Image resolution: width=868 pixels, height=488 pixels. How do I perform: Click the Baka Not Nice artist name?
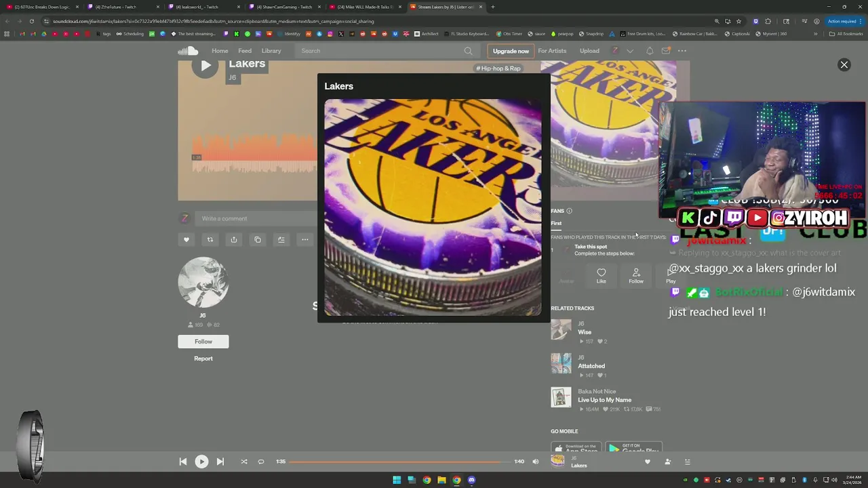coord(597,392)
